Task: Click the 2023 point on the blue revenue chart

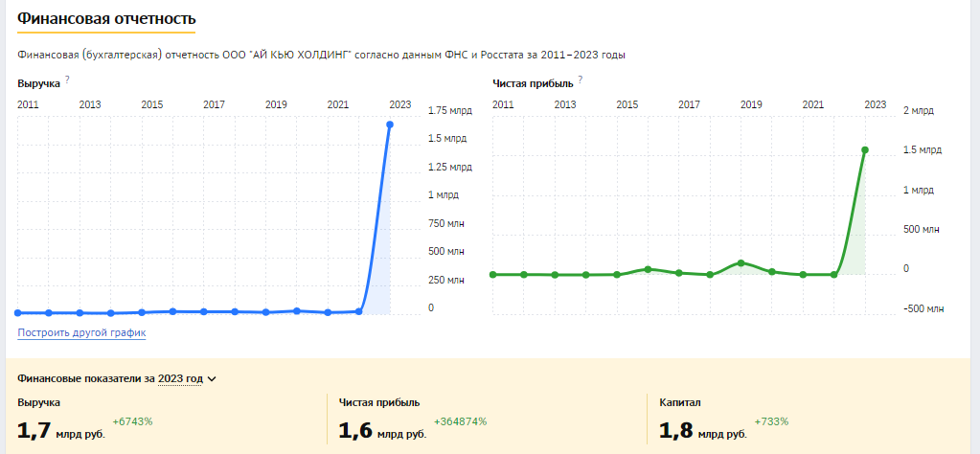Action: point(390,125)
